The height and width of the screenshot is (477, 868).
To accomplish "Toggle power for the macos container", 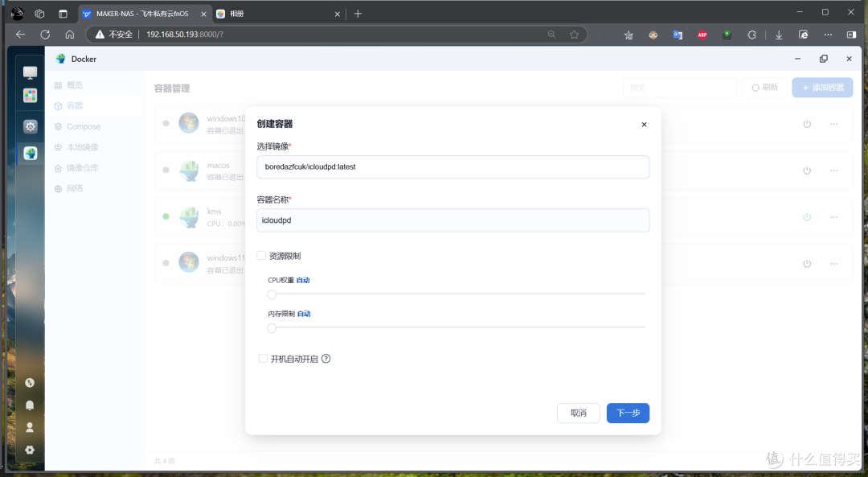I will point(807,171).
